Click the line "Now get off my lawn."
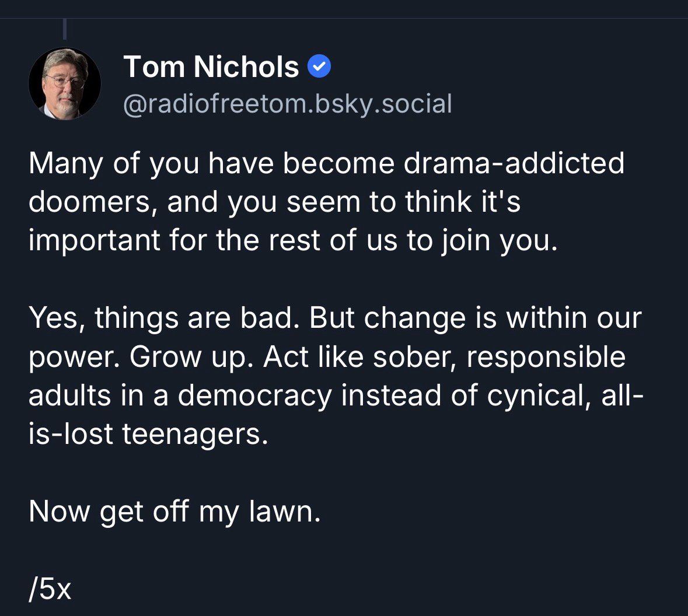Screen dimensions: 688x616 [174, 512]
